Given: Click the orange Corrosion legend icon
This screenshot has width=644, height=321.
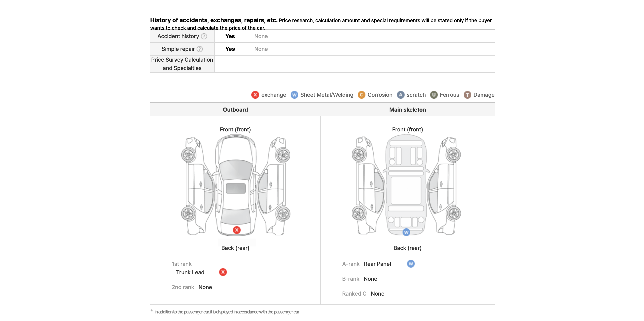Looking at the screenshot, I should pyautogui.click(x=361, y=95).
